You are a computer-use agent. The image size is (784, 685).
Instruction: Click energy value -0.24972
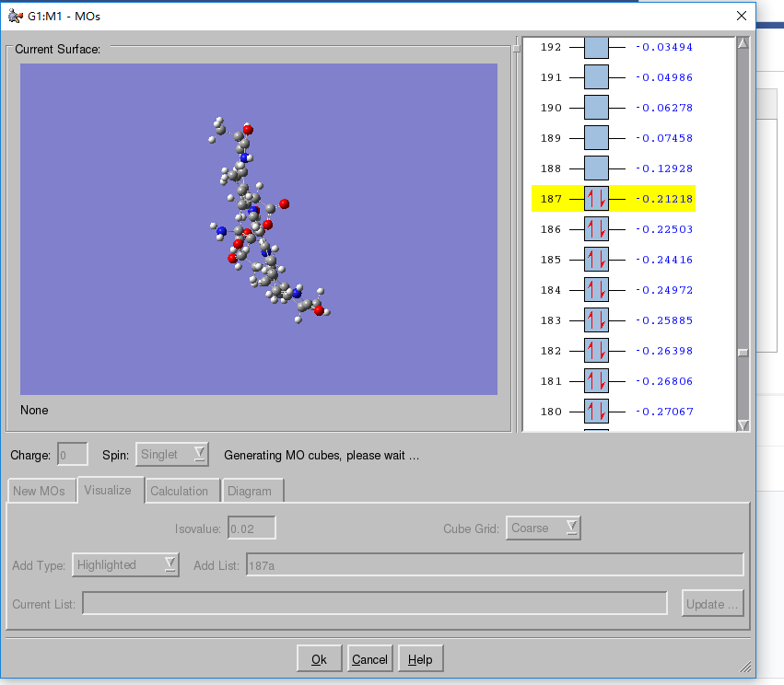pos(664,290)
